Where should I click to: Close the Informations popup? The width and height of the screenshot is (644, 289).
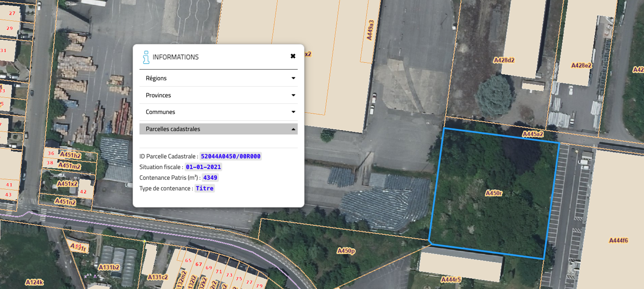click(x=293, y=56)
